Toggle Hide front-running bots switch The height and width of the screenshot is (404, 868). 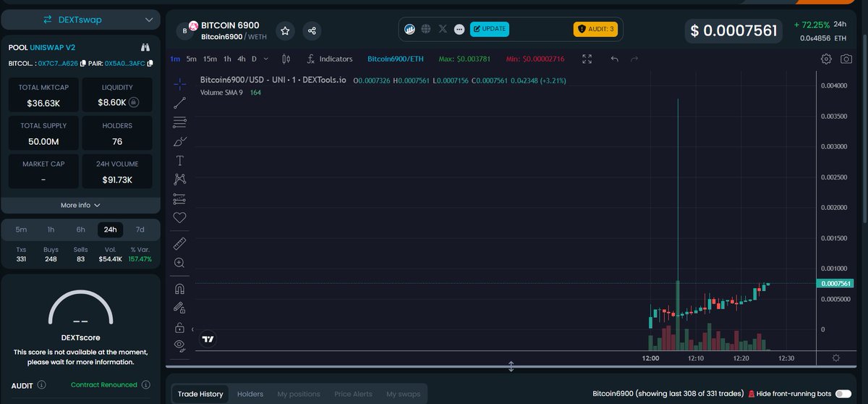tap(843, 394)
